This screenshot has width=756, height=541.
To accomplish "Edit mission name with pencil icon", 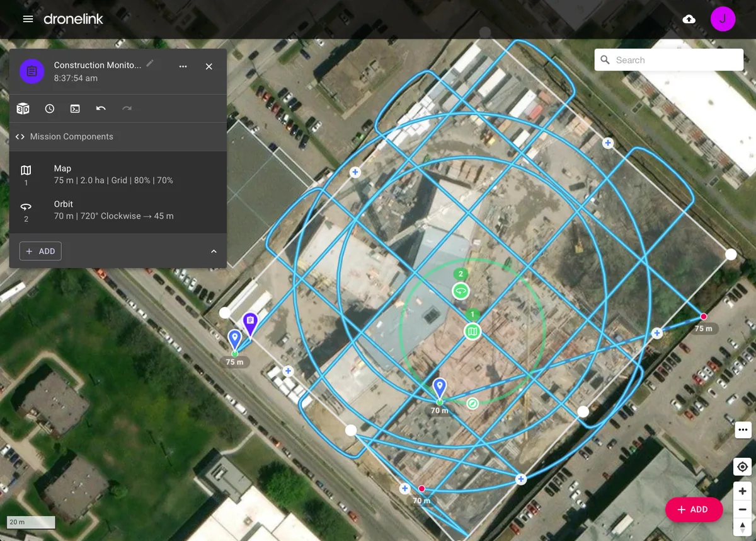I will pos(150,63).
